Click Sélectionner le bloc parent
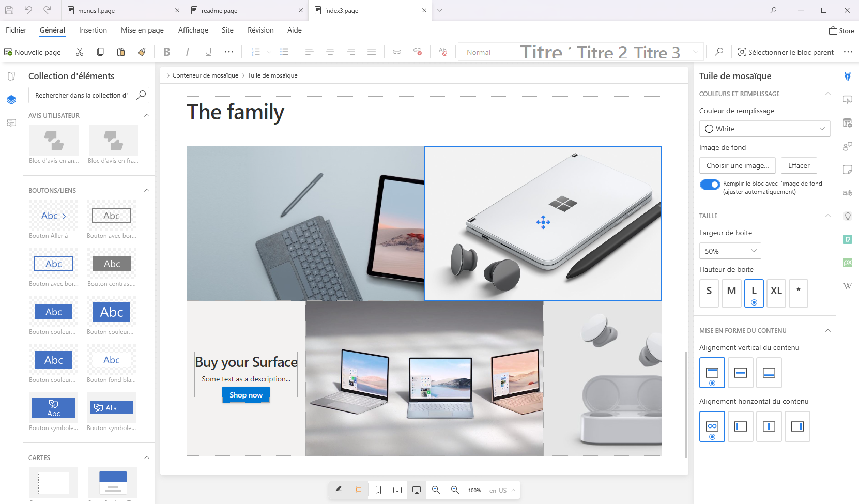Viewport: 859px width, 504px height. pyautogui.click(x=786, y=52)
